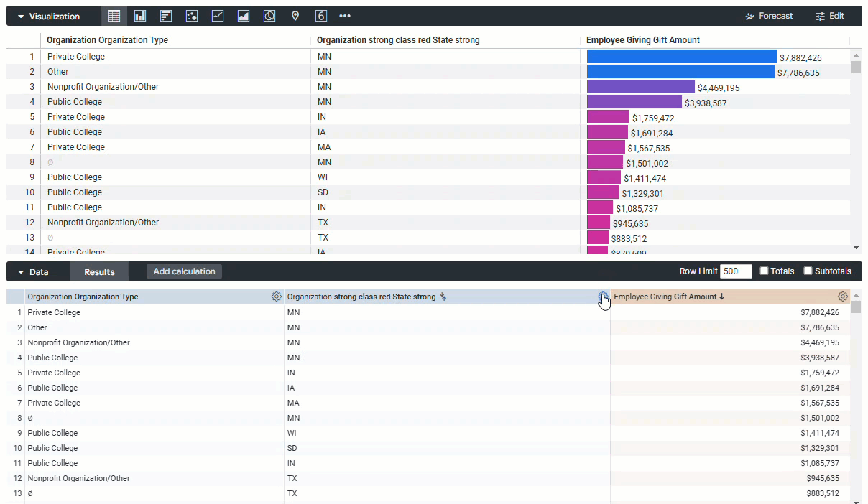Click 'MA' state in visualization row 7

(324, 147)
